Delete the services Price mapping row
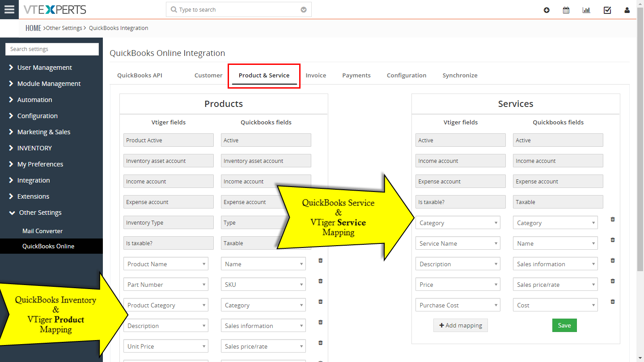The image size is (644, 362). pos(613,281)
